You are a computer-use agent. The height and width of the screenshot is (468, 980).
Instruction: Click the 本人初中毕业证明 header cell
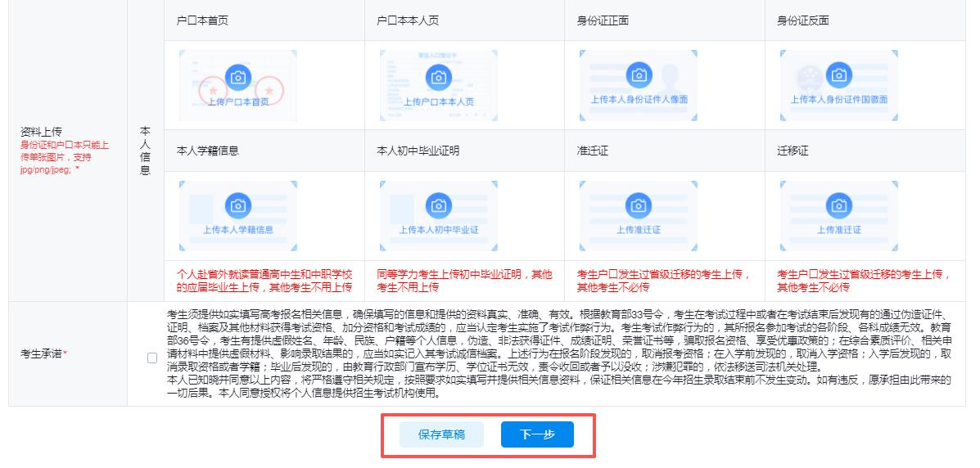click(464, 151)
